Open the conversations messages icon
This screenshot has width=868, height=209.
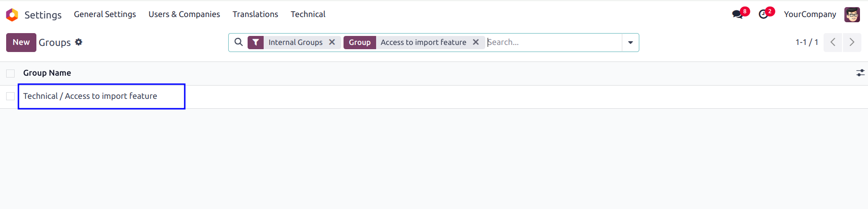click(x=737, y=15)
